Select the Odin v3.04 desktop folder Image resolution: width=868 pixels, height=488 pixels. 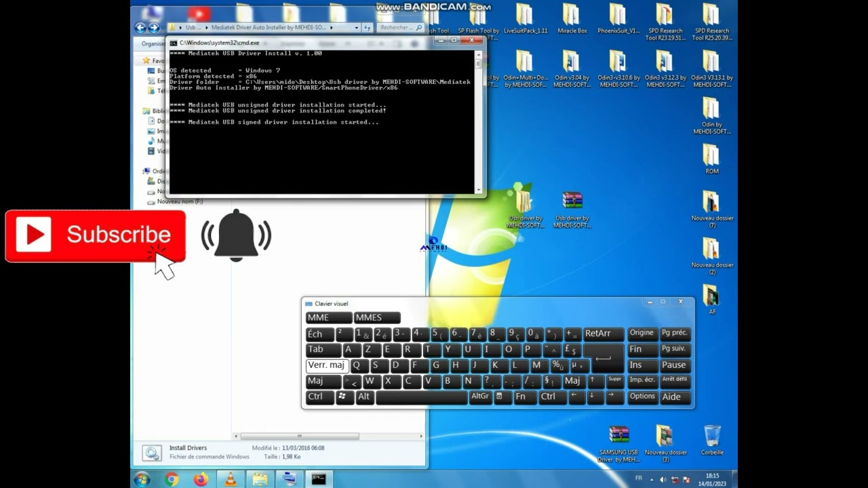(572, 69)
